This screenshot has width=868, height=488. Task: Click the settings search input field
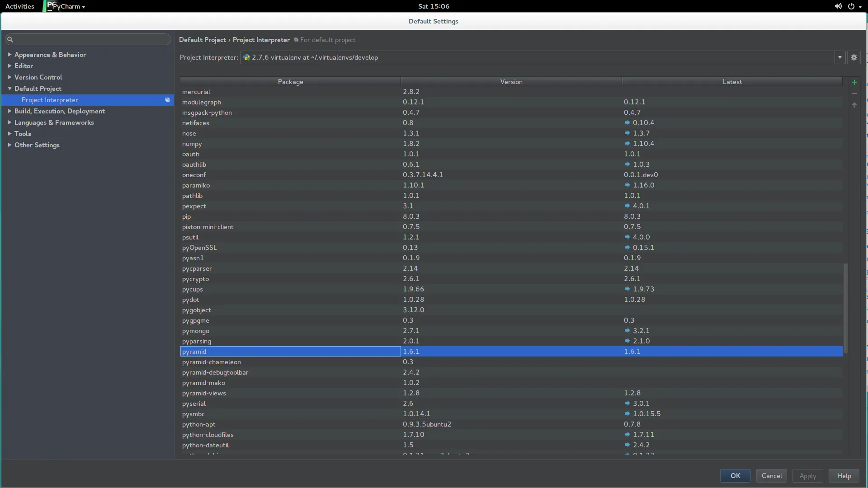[x=90, y=40]
